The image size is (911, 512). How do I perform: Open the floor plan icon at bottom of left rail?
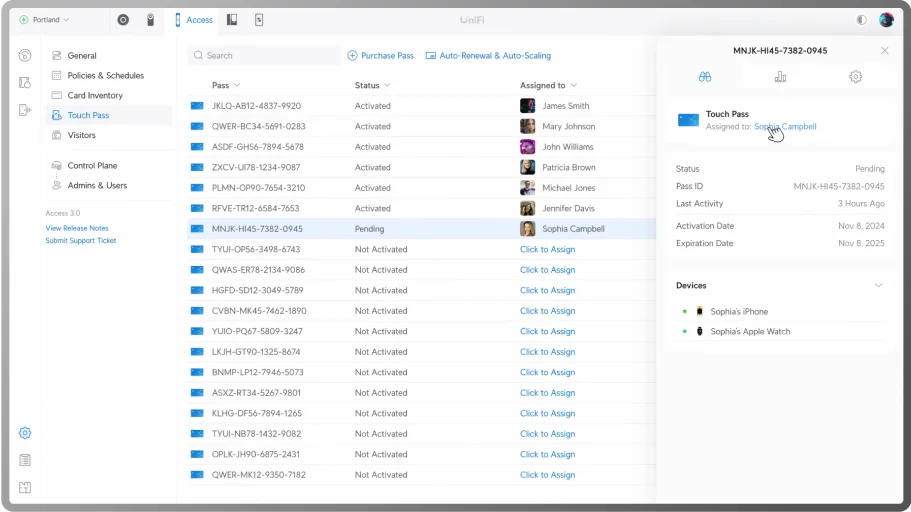coord(25,488)
